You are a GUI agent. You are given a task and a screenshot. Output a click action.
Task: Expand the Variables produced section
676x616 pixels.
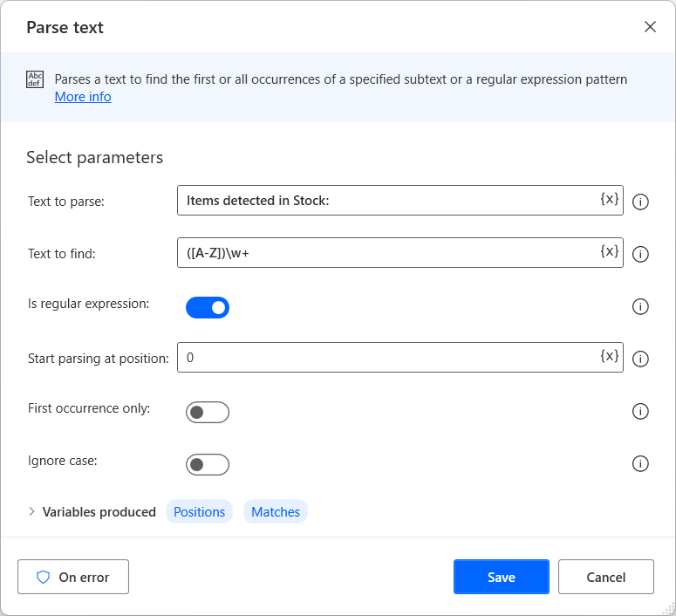point(32,512)
